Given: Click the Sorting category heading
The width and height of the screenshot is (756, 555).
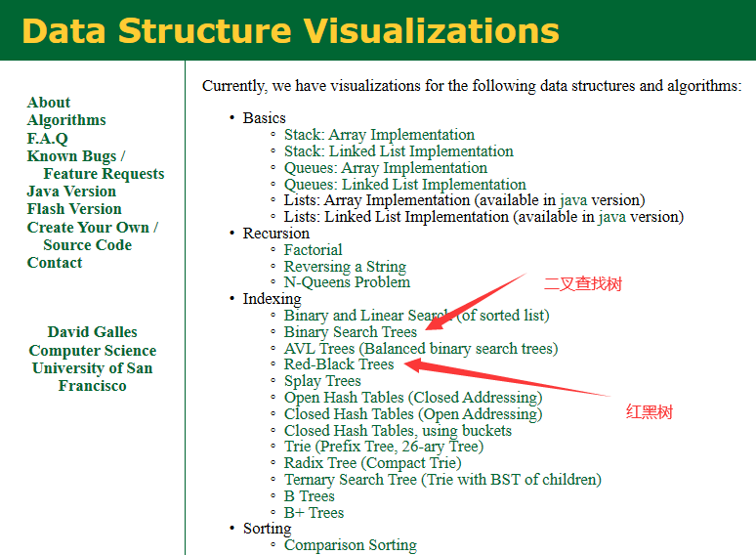Looking at the screenshot, I should [267, 529].
